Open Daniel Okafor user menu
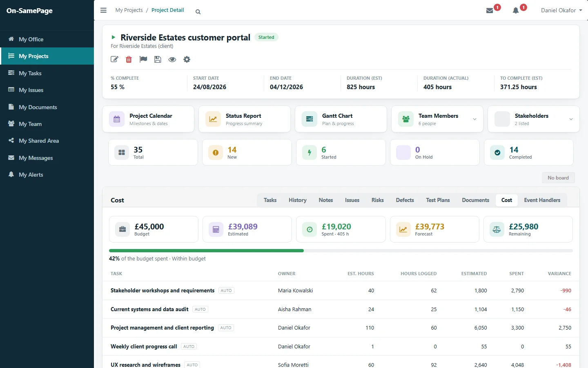Image resolution: width=588 pixels, height=368 pixels. (561, 10)
